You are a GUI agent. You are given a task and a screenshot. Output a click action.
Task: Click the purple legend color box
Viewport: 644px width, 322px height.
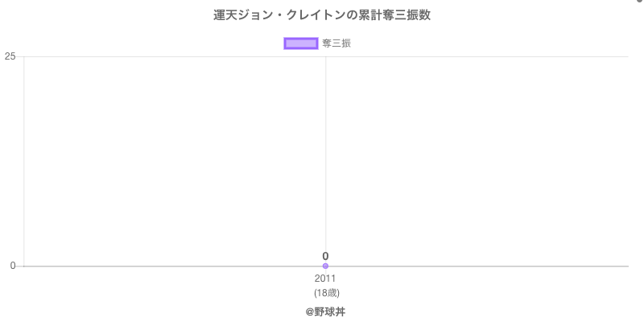[x=301, y=43]
